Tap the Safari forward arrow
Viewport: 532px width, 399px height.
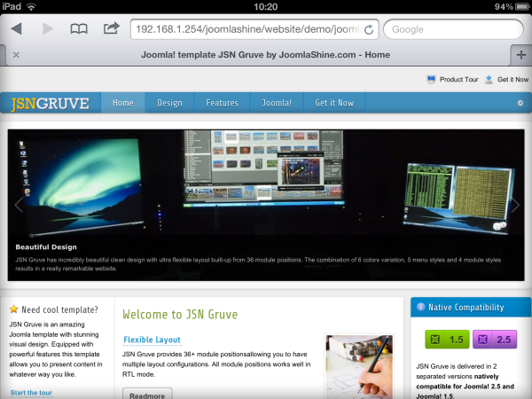[x=48, y=29]
